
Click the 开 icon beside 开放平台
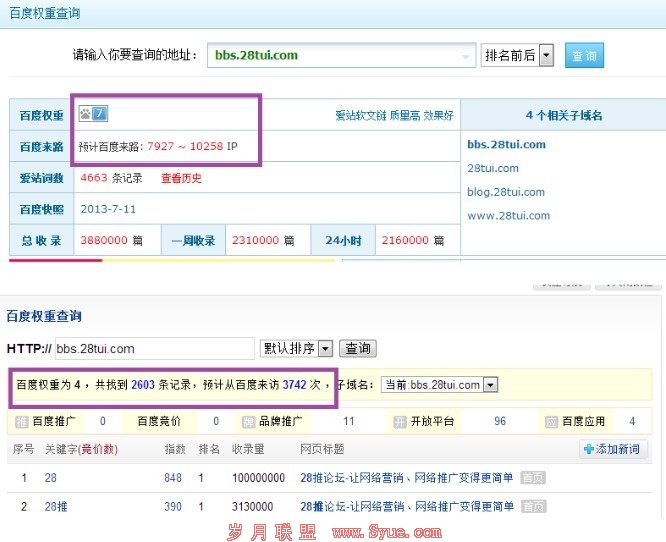point(400,422)
